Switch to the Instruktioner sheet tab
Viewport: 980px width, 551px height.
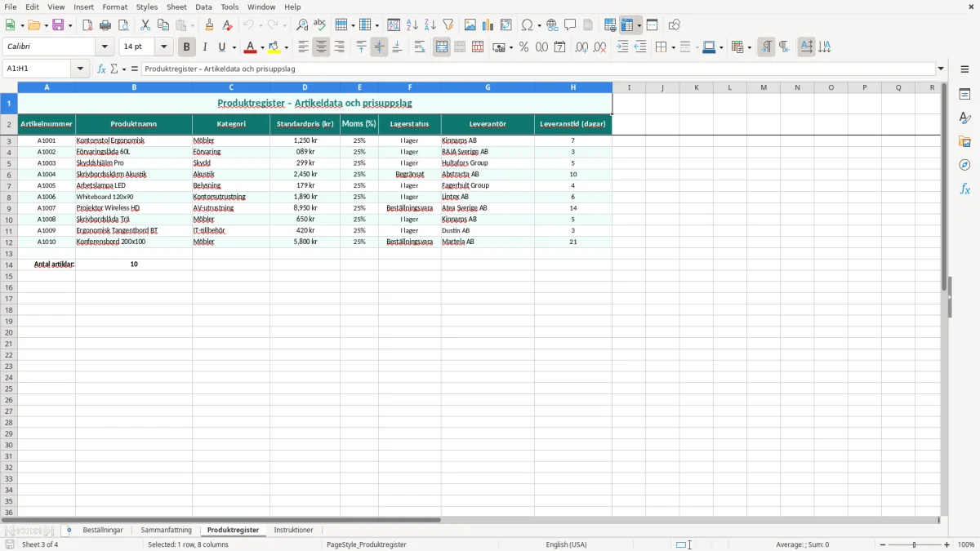tap(293, 531)
